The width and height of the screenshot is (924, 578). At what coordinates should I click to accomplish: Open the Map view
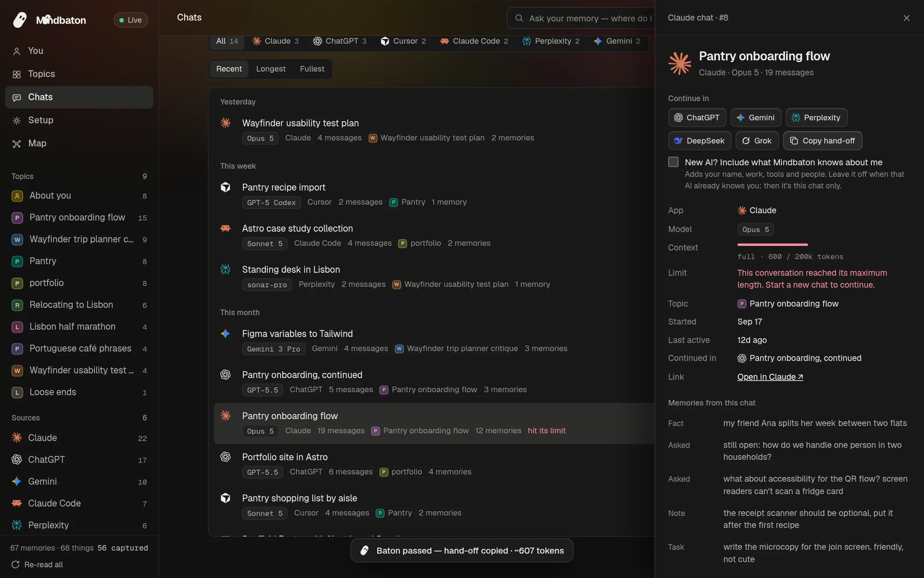[x=79, y=143]
